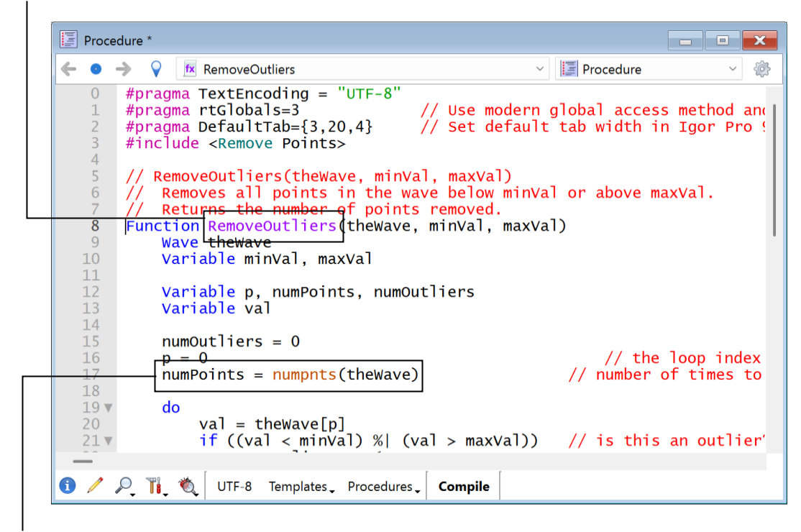Click the blue info icon
This screenshot has width=801, height=532.
point(68,486)
